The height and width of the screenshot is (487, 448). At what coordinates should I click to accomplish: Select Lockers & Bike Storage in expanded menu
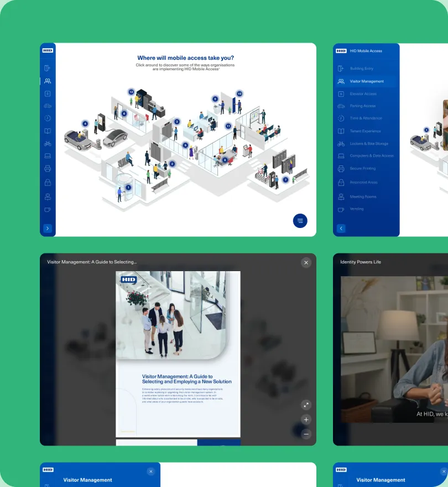point(366,143)
